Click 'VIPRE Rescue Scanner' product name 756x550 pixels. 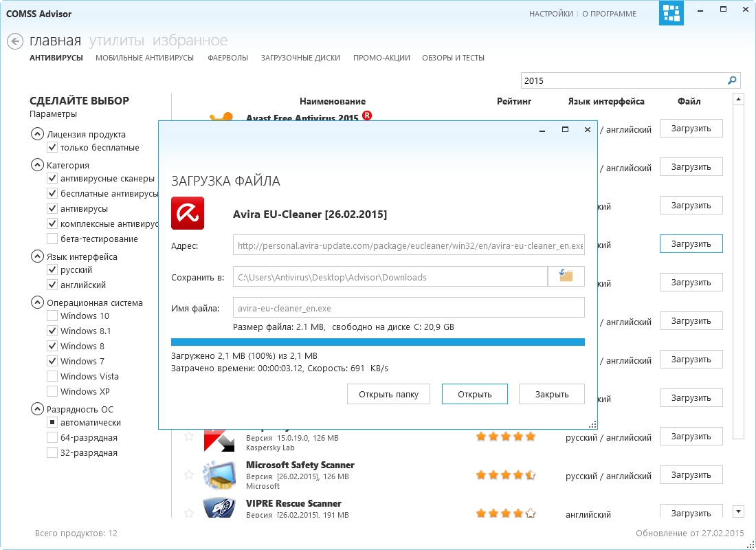293,503
